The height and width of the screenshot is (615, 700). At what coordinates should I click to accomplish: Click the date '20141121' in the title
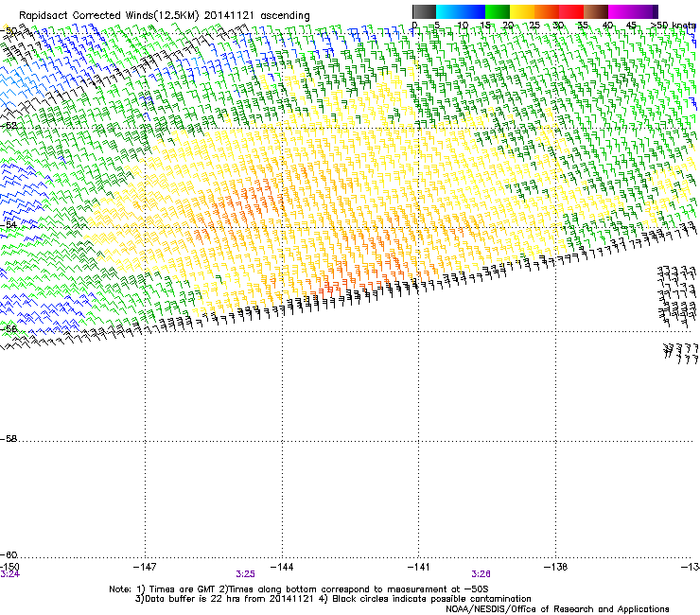pos(229,16)
